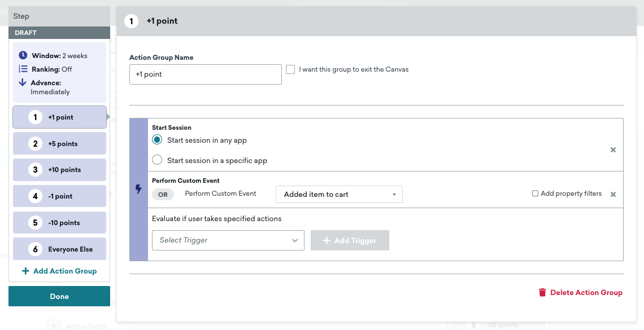This screenshot has height=330, width=644.
Task: Click the Evaluate if user takes specified actions text
Action: coord(216,218)
